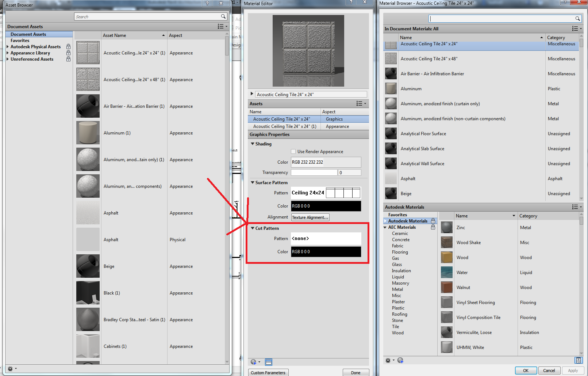
Task: Select the Cabinets (1) asset thumbnail
Action: click(x=88, y=346)
